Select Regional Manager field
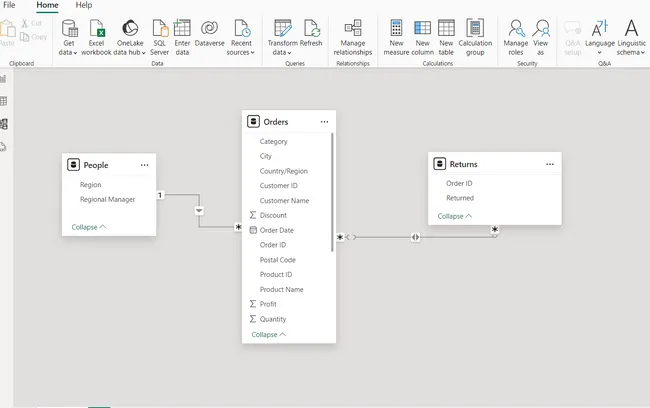The height and width of the screenshot is (408, 650). (x=109, y=199)
